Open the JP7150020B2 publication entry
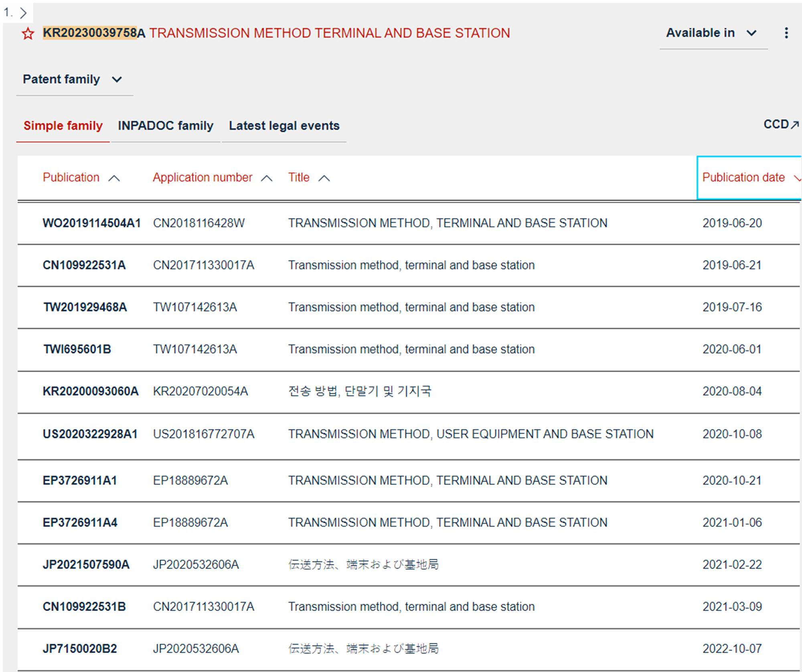 pos(79,649)
